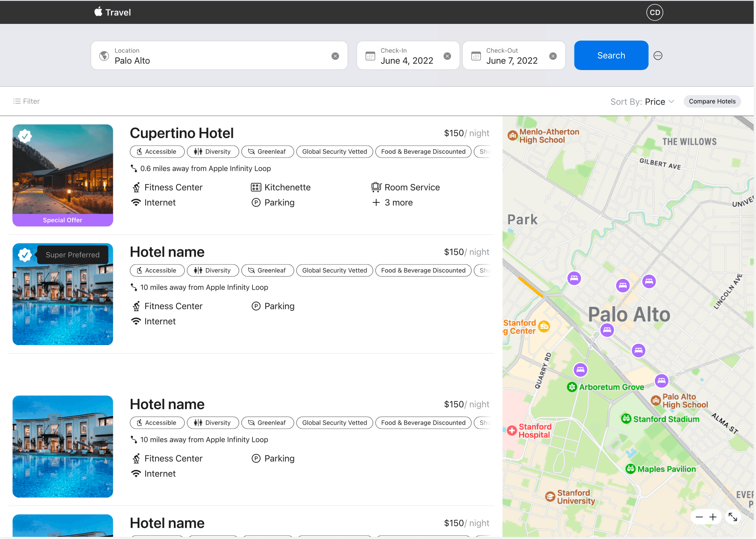Open the Cupertino Hotel title
The height and width of the screenshot is (539, 756).
tap(182, 133)
